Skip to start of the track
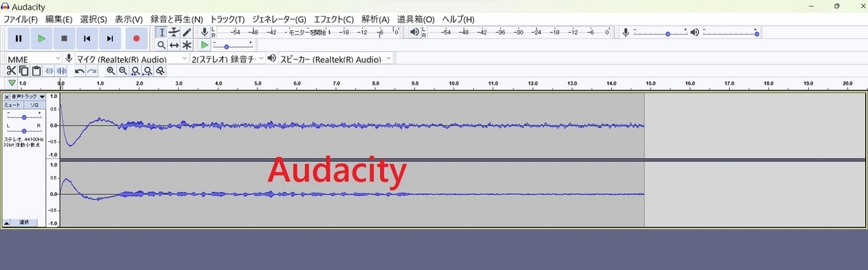Screen dimensions: 868x270 87,38
